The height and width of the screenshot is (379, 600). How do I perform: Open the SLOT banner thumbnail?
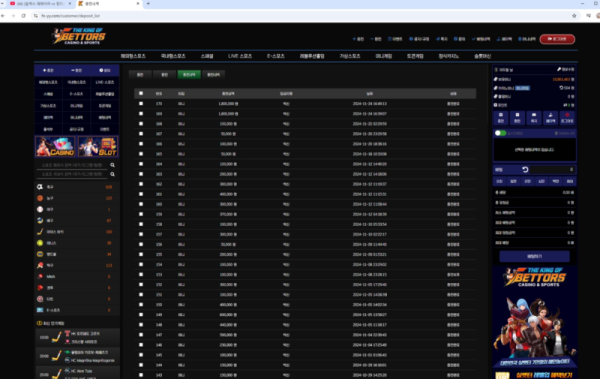pos(98,146)
